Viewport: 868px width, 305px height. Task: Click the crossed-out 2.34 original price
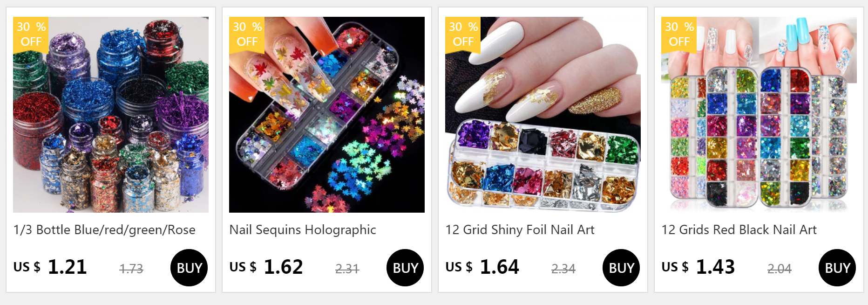point(563,269)
